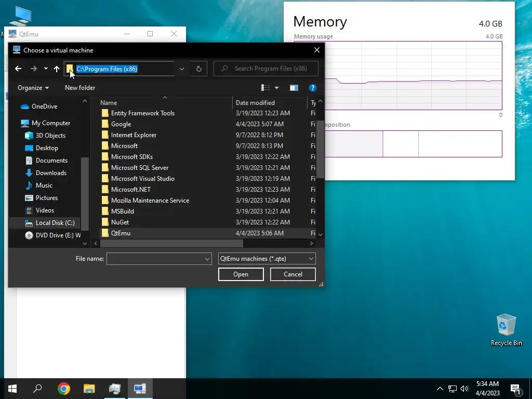Image resolution: width=532 pixels, height=399 pixels.
Task: Open the notification center icon
Action: (x=515, y=389)
